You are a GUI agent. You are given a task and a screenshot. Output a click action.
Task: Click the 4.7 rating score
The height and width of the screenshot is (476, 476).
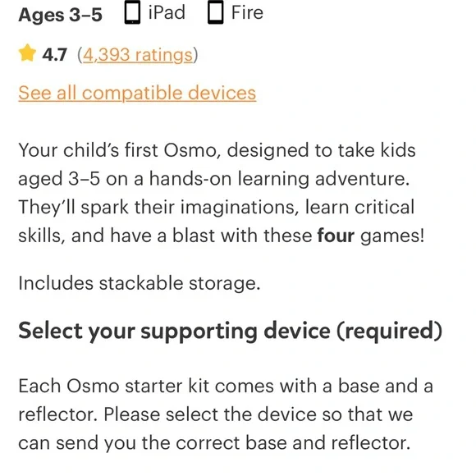tap(54, 55)
